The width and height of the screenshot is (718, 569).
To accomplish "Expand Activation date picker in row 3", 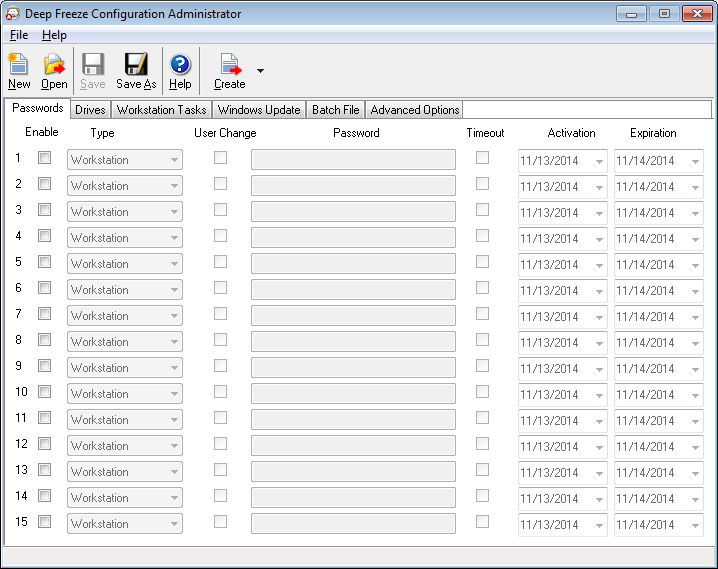I will (599, 213).
